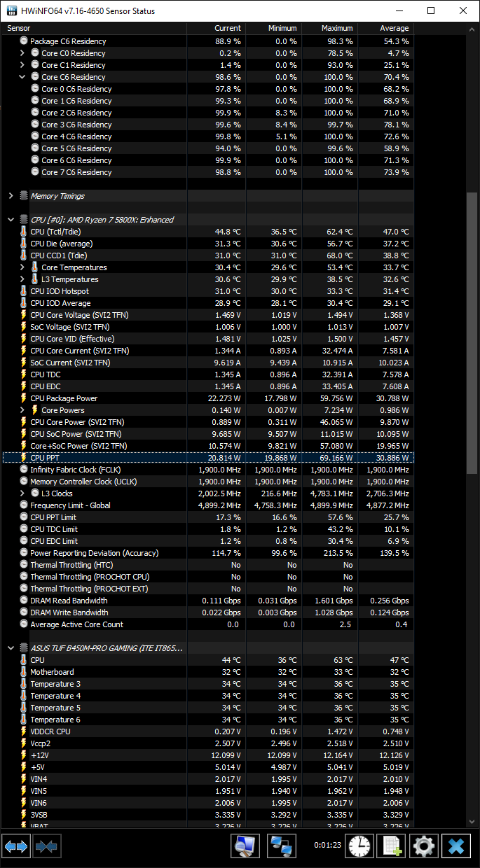
Task: Select the Vccp2 row
Action: (208, 743)
